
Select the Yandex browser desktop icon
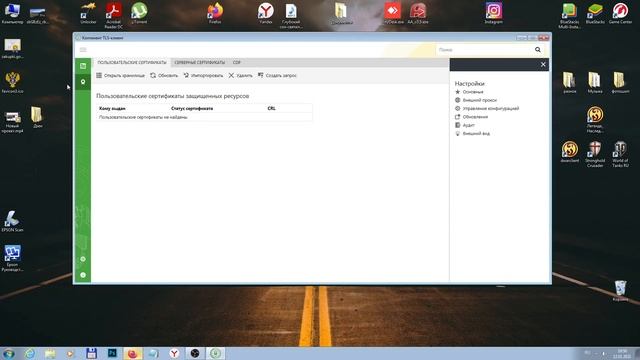pyautogui.click(x=266, y=13)
